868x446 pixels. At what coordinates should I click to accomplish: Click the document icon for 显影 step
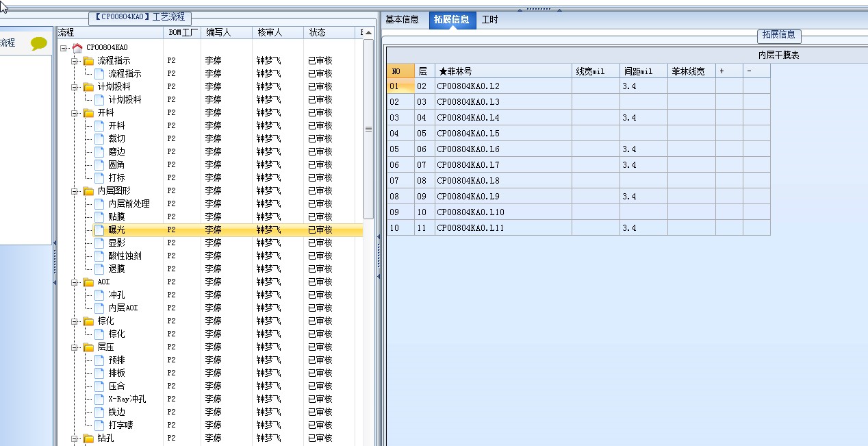[99, 243]
